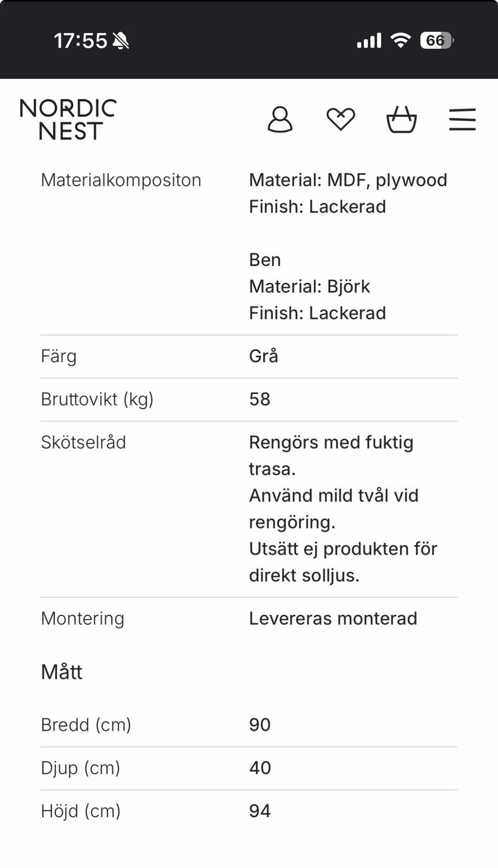Image resolution: width=498 pixels, height=868 pixels.
Task: Open the wishlist heart icon
Action: (x=341, y=120)
